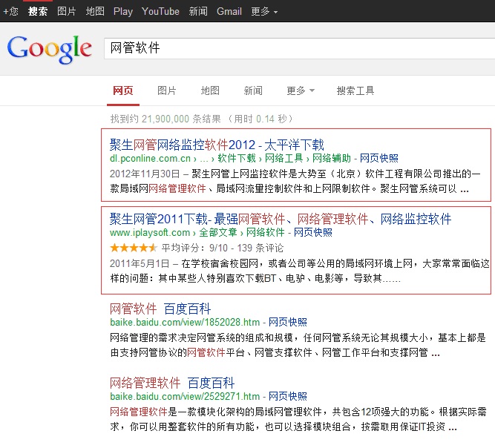This screenshot has width=495, height=448.
Task: Click the dl.pconline.com.cn breadcrumb
Action: click(x=150, y=158)
